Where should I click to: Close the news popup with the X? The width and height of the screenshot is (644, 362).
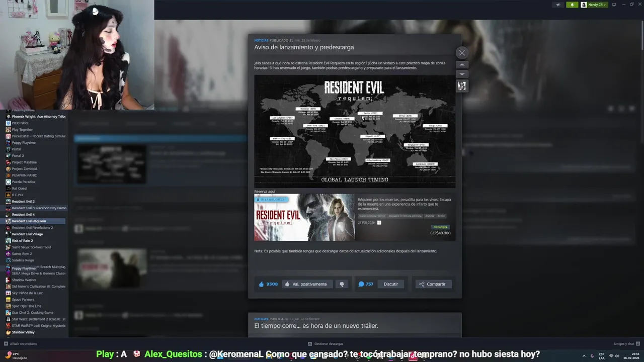pyautogui.click(x=462, y=53)
